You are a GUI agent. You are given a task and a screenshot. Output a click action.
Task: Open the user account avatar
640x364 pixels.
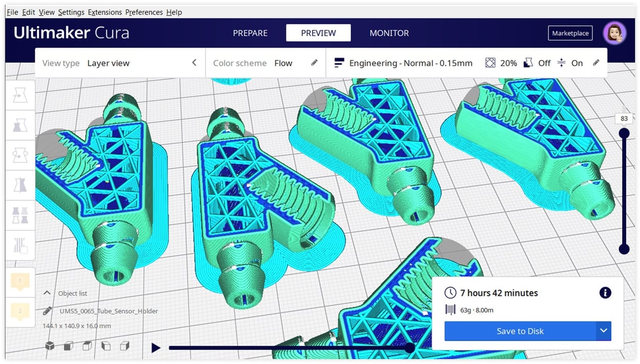click(614, 33)
